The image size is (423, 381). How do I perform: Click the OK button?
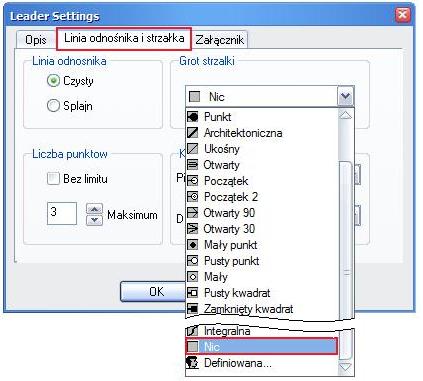point(156,292)
